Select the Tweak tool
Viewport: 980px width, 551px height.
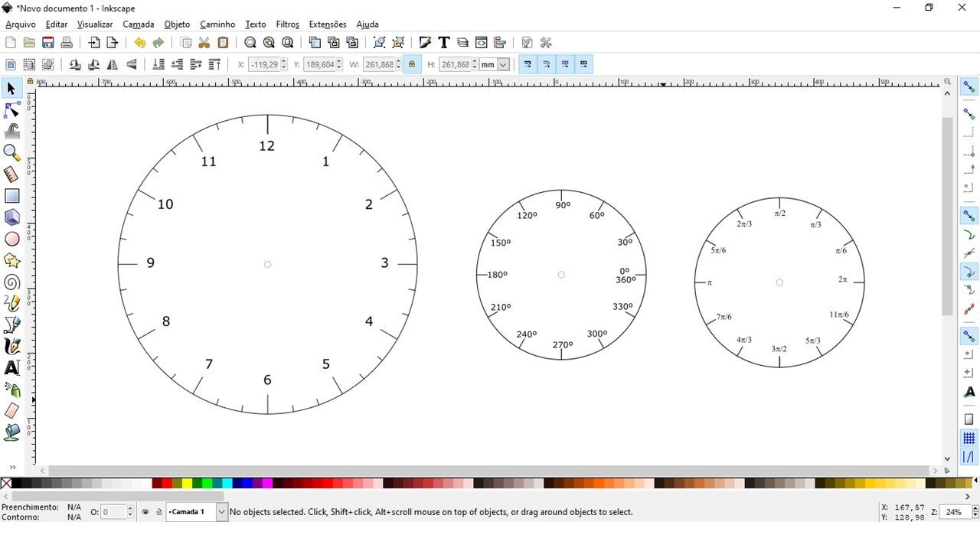click(11, 132)
